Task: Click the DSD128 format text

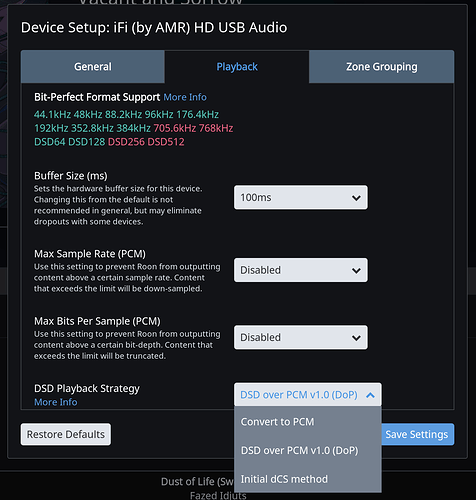Action: (x=87, y=142)
